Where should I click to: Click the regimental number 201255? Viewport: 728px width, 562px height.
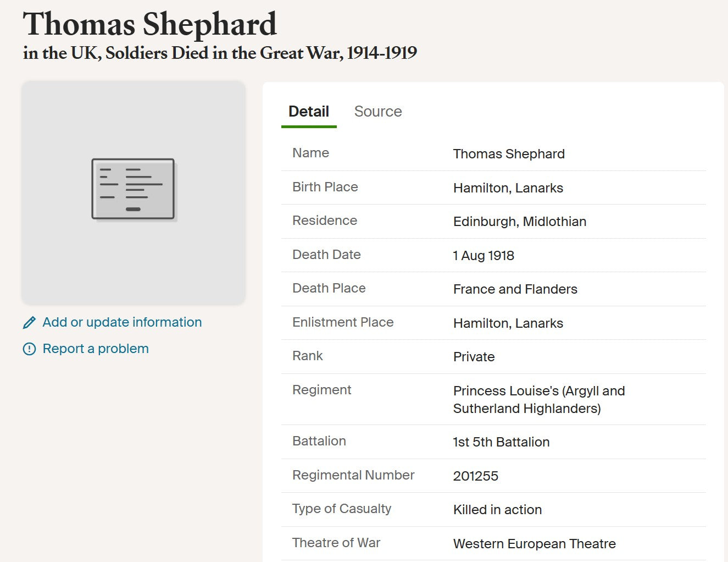click(x=476, y=476)
